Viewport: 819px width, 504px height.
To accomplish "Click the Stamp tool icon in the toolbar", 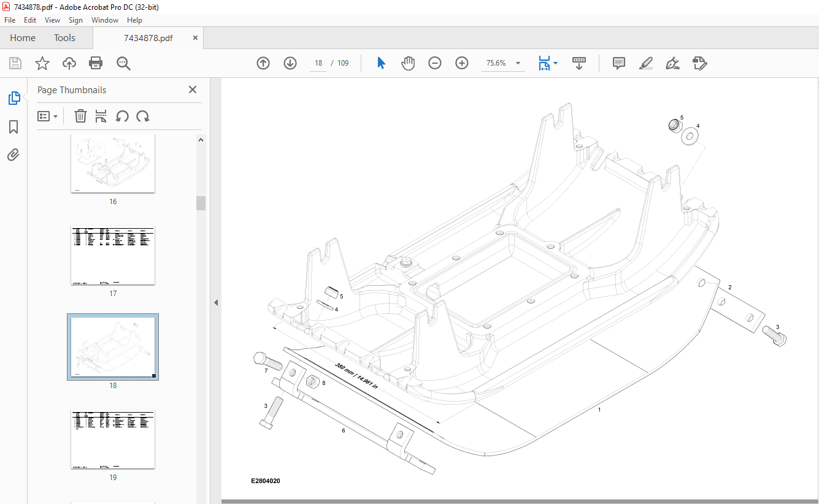I will point(699,63).
